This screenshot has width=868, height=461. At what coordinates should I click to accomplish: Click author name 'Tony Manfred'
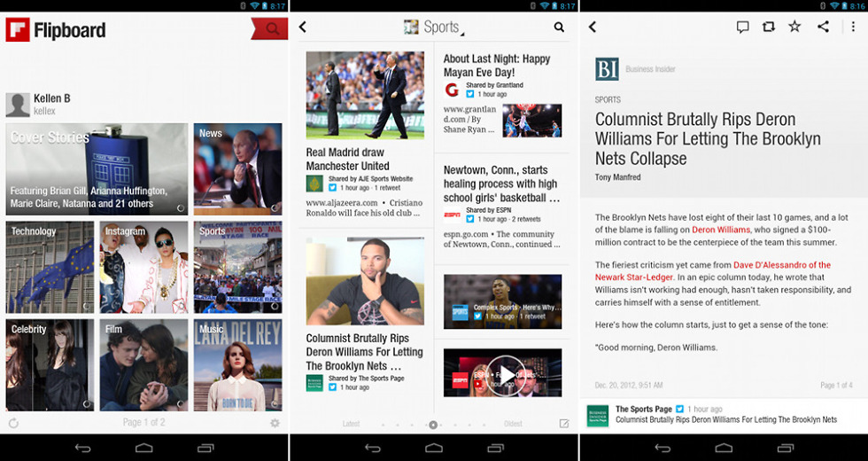(x=618, y=177)
